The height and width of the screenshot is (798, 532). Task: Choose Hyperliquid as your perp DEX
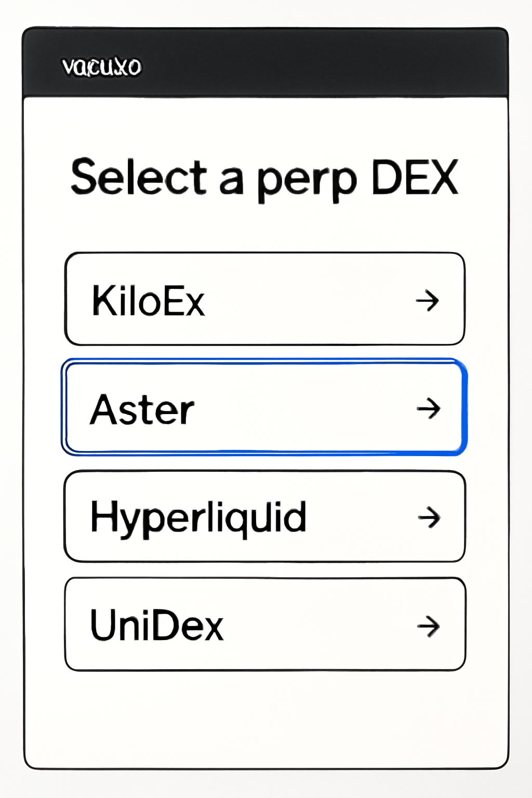coord(265,517)
